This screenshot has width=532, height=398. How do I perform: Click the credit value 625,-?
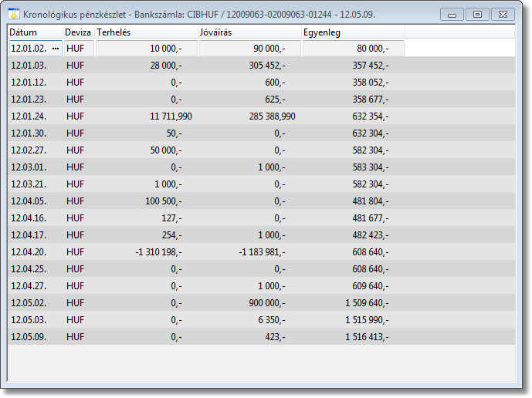point(275,99)
